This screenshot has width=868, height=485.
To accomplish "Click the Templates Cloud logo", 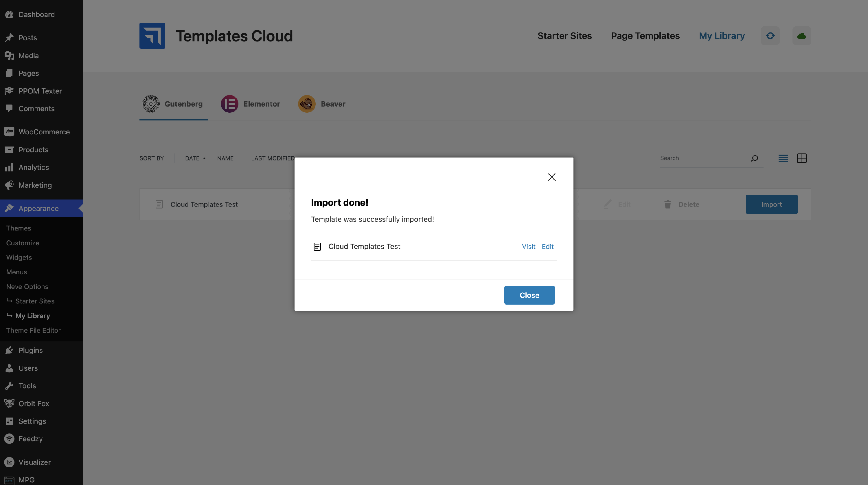I will [x=152, y=36].
